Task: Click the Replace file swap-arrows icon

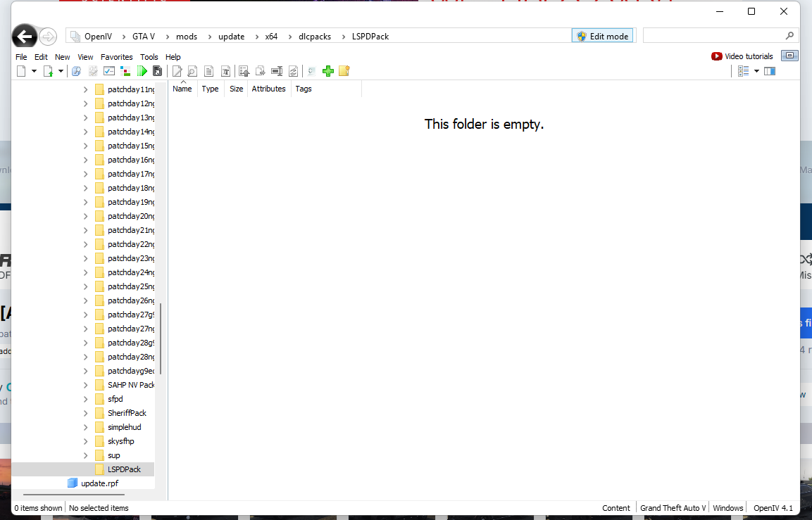Action: [293, 71]
